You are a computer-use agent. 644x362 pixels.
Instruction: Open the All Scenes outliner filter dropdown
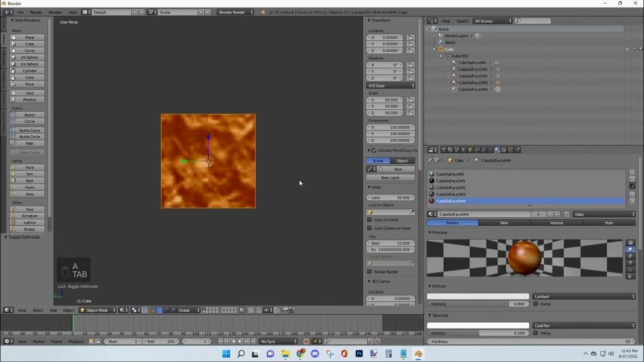[x=492, y=21]
